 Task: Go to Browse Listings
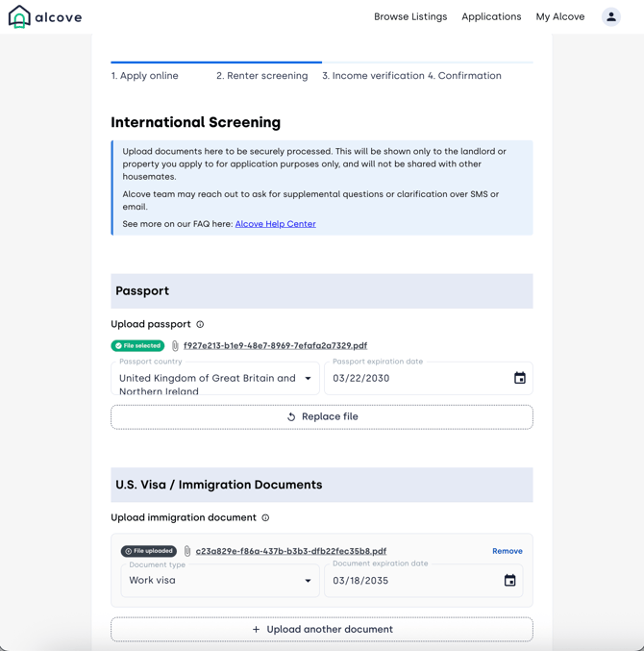(410, 17)
